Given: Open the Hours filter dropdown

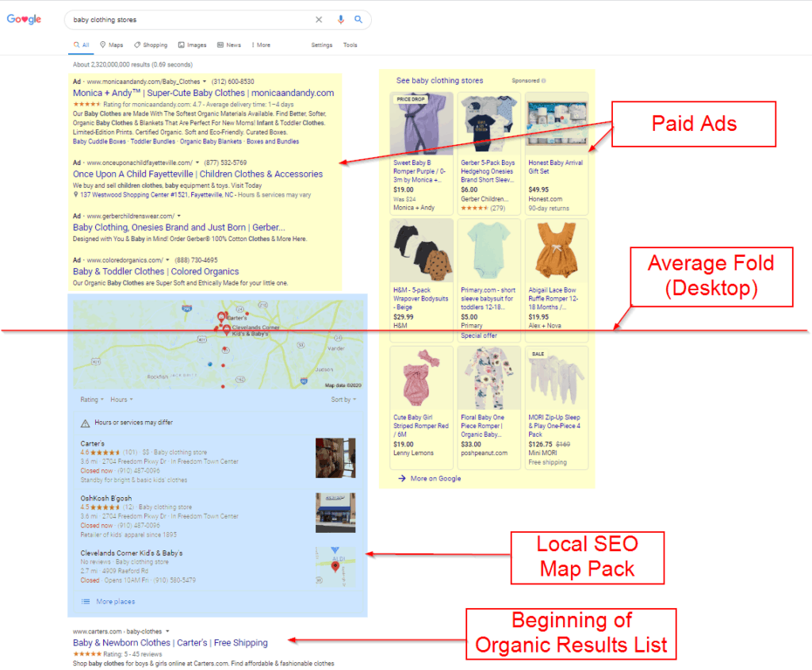Looking at the screenshot, I should 121,400.
